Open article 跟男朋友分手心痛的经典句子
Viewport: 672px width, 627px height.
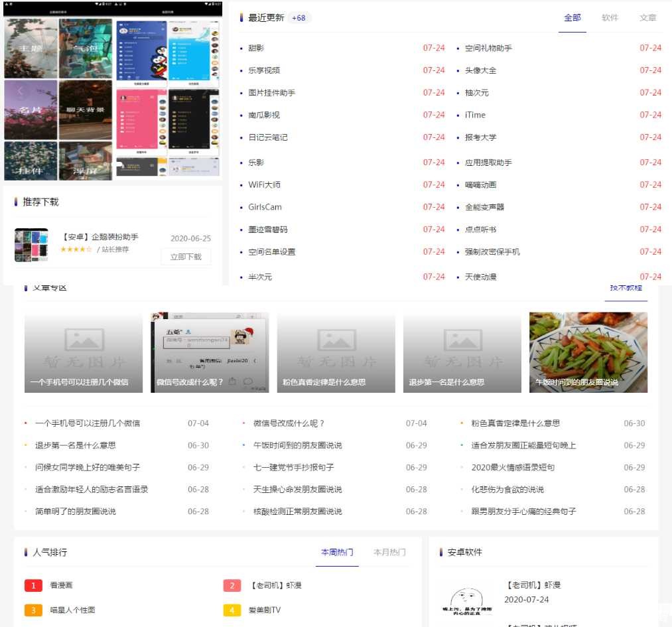(523, 512)
